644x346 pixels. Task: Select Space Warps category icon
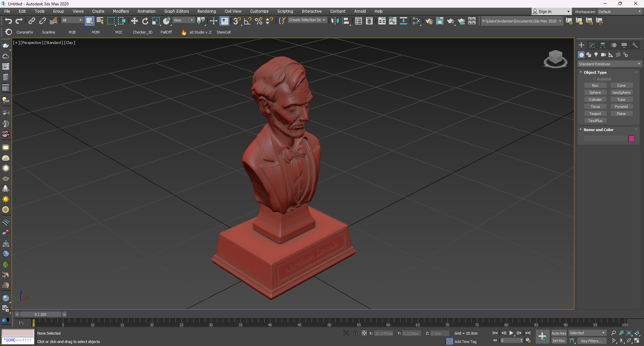618,55
